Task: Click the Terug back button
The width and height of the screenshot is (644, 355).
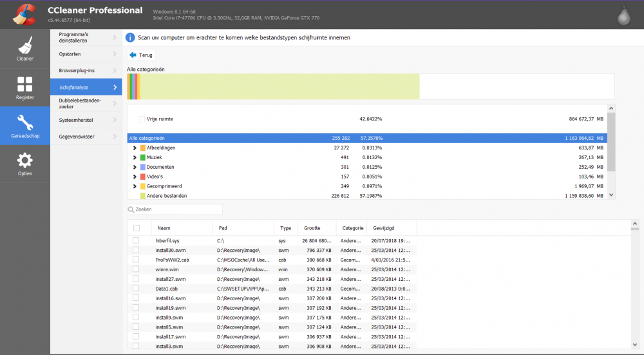Action: pos(142,55)
